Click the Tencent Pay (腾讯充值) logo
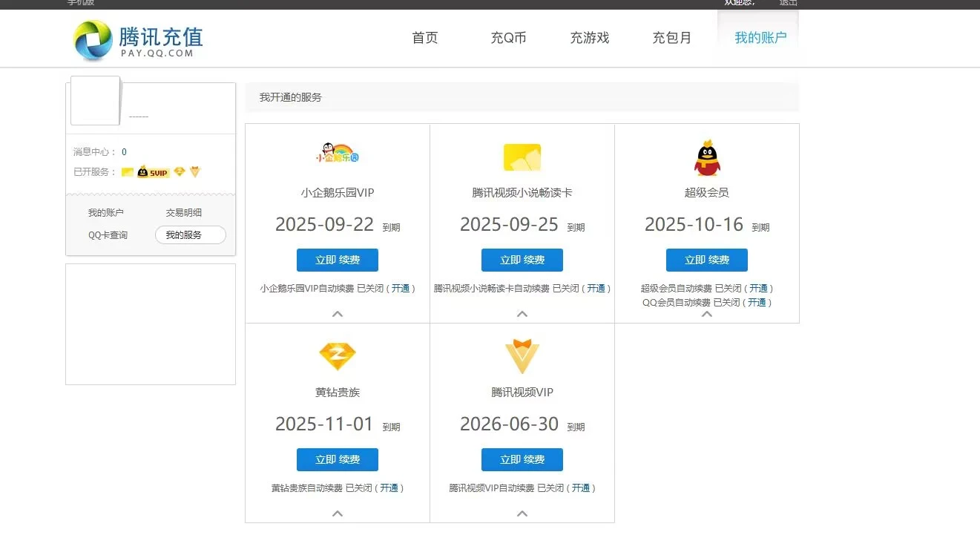 pos(138,40)
